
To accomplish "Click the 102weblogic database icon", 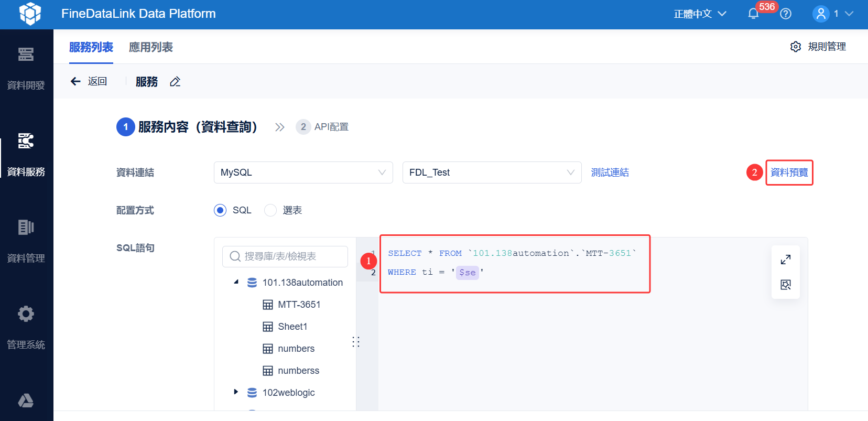I will pos(252,393).
